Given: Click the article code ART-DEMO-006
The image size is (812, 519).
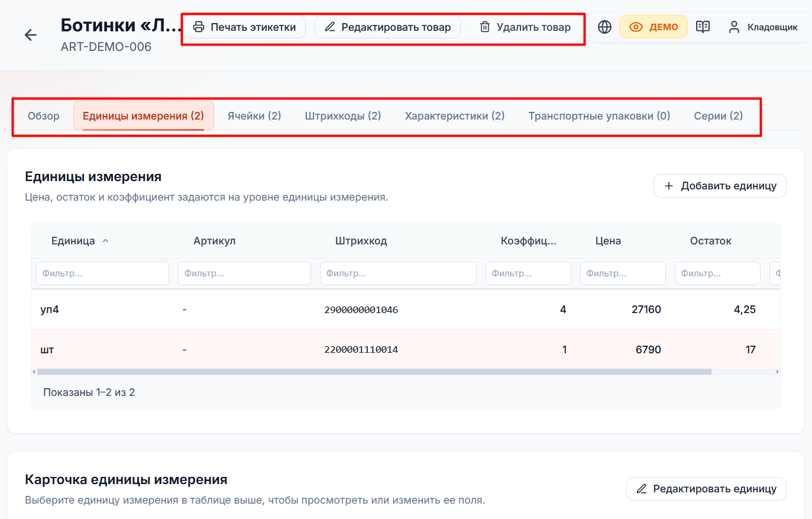Looking at the screenshot, I should pyautogui.click(x=106, y=47).
